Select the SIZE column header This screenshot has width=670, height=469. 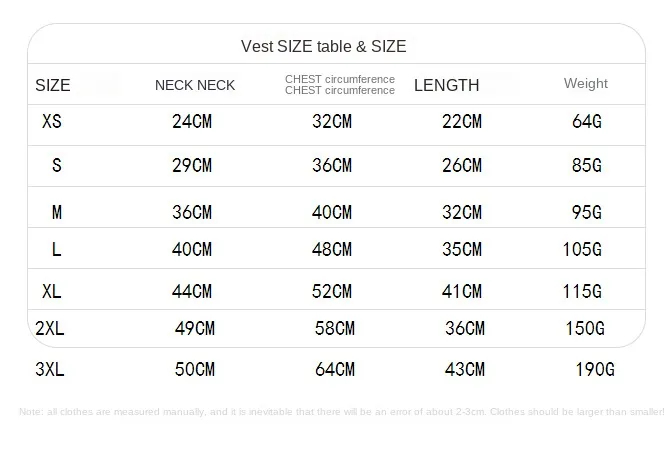click(53, 85)
